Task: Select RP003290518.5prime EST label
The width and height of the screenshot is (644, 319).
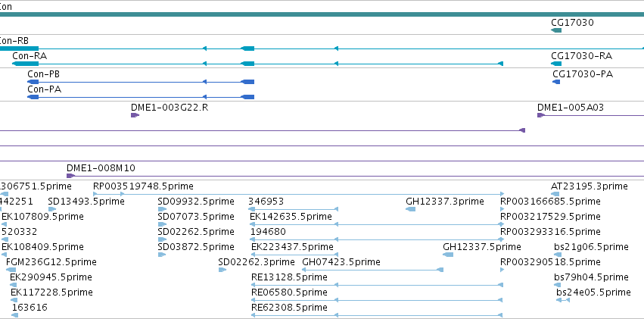Action: tap(550, 262)
